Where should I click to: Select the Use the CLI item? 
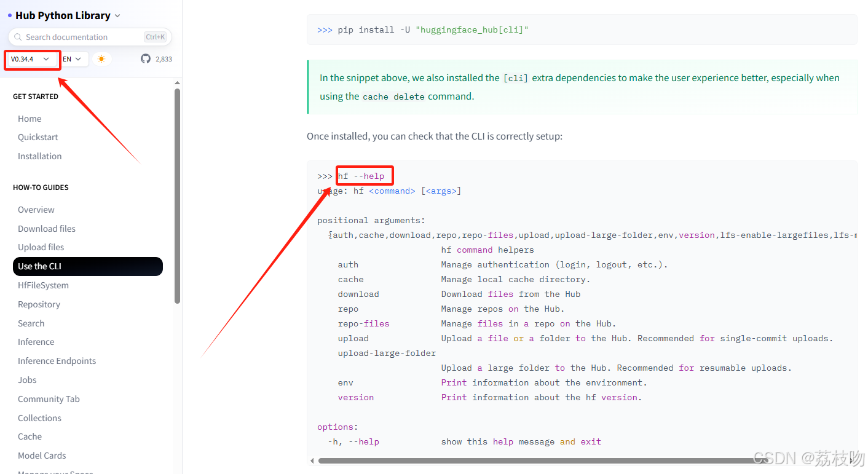pyautogui.click(x=88, y=266)
